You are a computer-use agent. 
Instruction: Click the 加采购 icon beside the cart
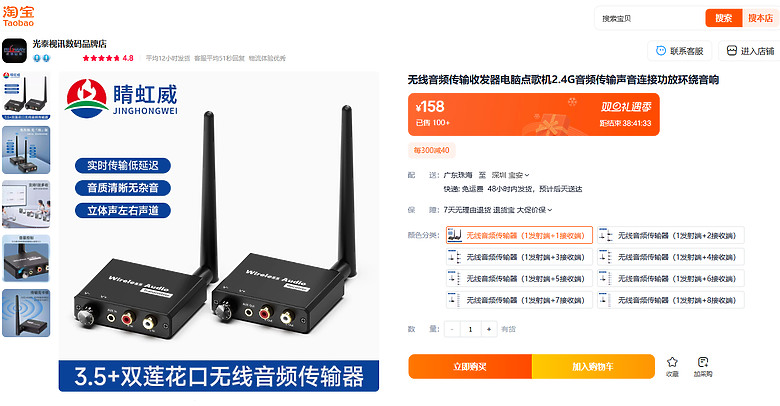click(703, 362)
